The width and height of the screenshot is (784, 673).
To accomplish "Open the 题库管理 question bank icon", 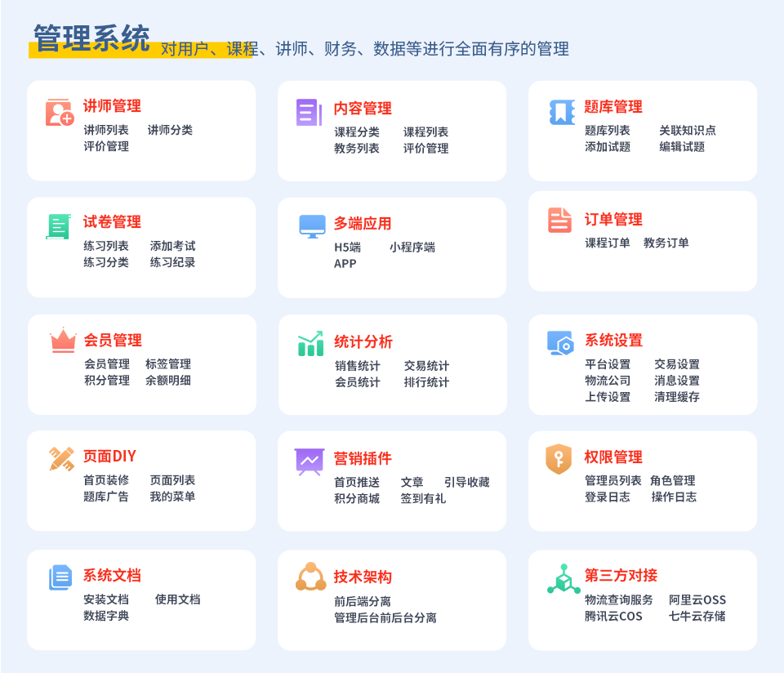I will click(x=562, y=114).
